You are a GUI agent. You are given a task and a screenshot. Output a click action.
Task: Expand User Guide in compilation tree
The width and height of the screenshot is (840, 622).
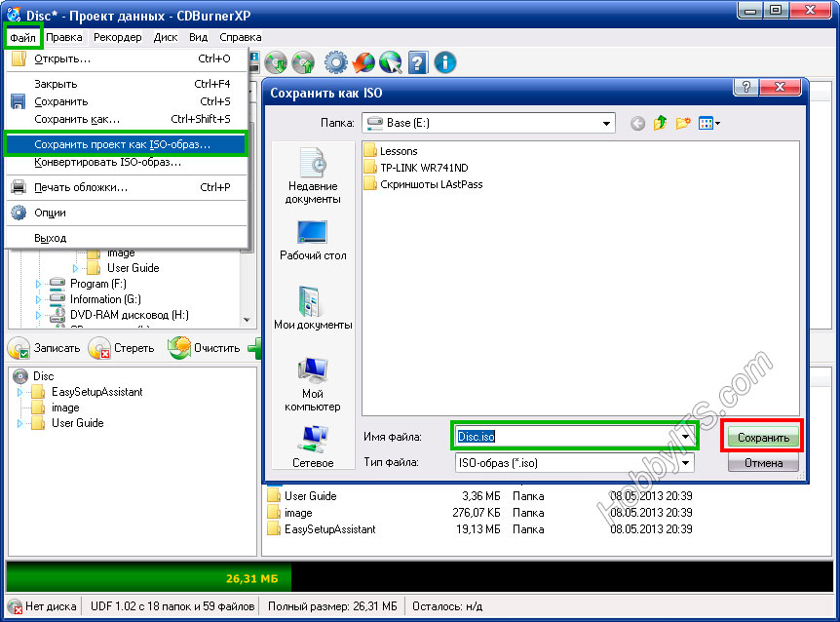click(20, 423)
